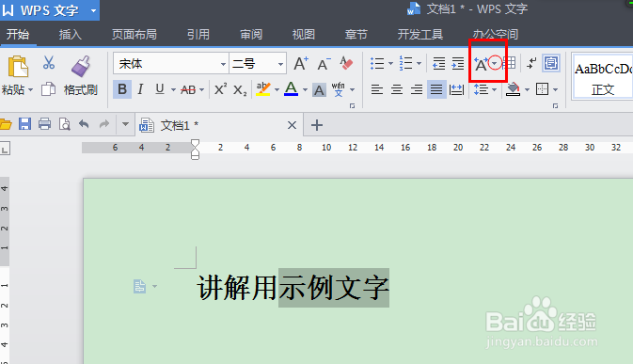Open print preview icon
Viewport: 633px width, 364px height.
pos(65,124)
